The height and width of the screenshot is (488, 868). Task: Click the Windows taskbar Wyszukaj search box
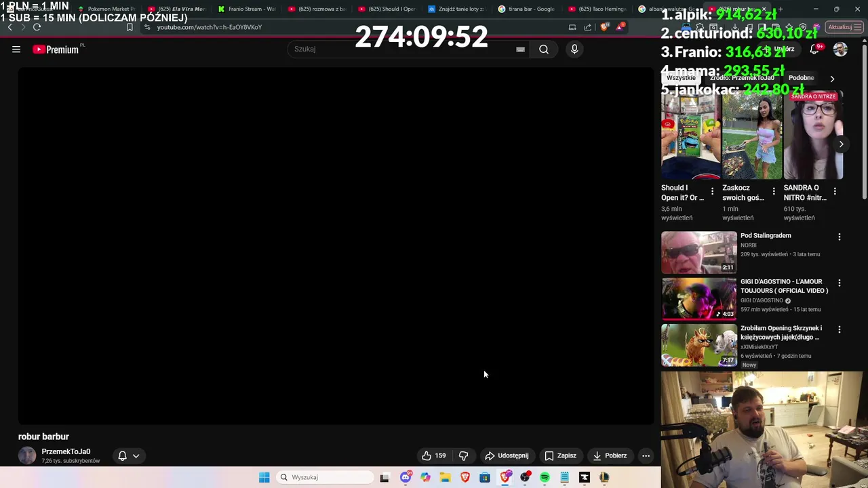326,477
